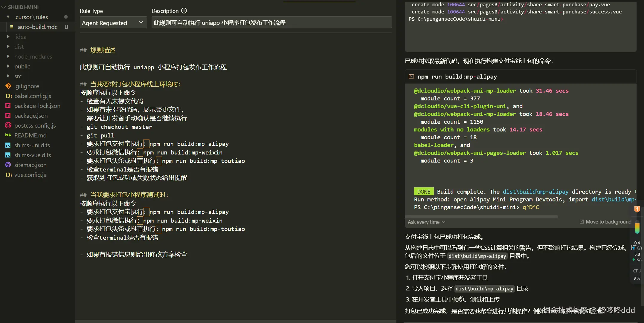Click the postcss.config.js file icon
Viewport: 644px width, 323px height.
click(x=8, y=125)
